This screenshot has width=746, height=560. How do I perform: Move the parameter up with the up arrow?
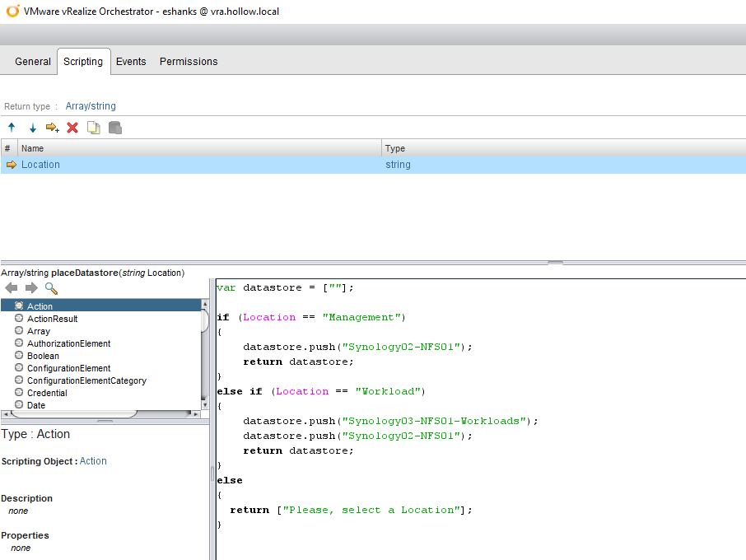coord(12,128)
